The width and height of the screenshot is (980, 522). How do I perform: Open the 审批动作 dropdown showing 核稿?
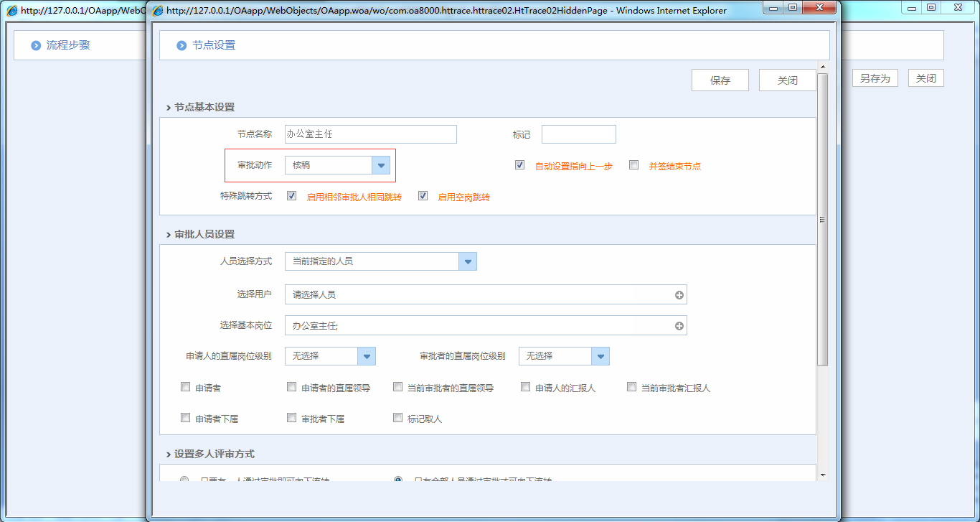[381, 164]
